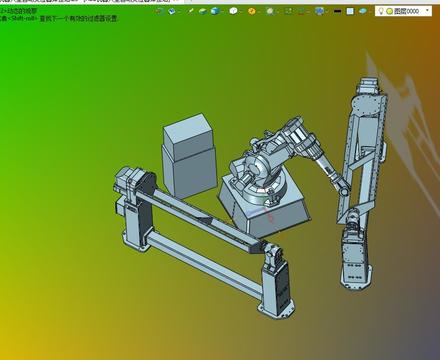Click the orange round appearance icon
The width and height of the screenshot is (440, 360).
252,11
